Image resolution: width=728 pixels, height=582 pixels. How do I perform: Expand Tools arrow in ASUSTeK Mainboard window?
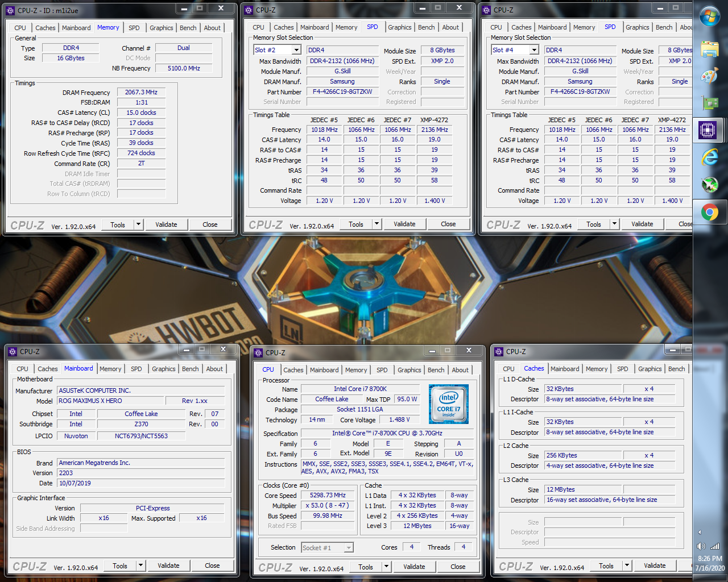click(x=140, y=566)
